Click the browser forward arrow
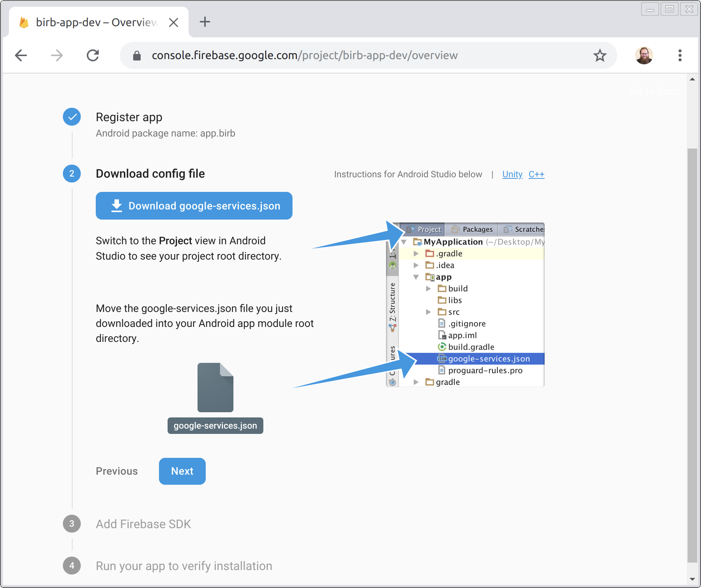 tap(56, 55)
